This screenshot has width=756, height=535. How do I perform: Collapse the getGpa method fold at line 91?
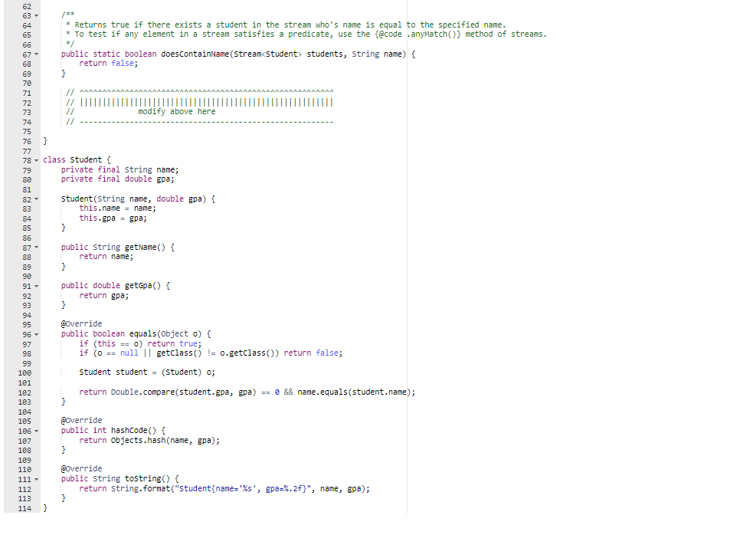[x=36, y=286]
